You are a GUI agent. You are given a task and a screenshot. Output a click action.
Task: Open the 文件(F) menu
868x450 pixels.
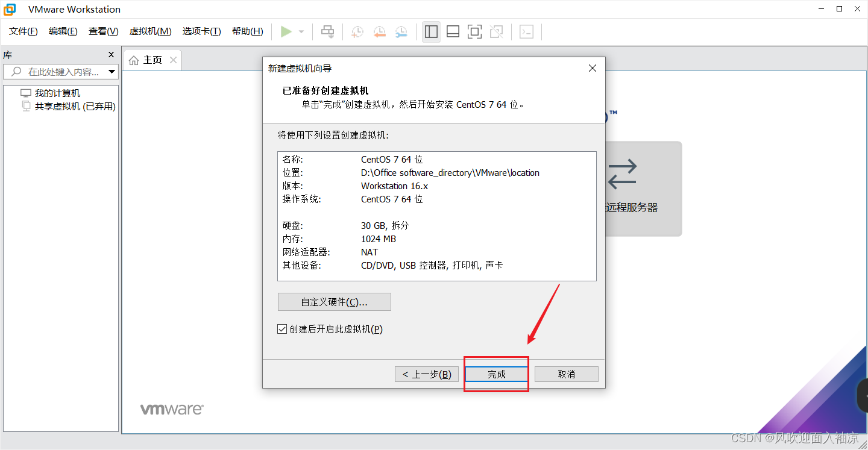coord(24,31)
